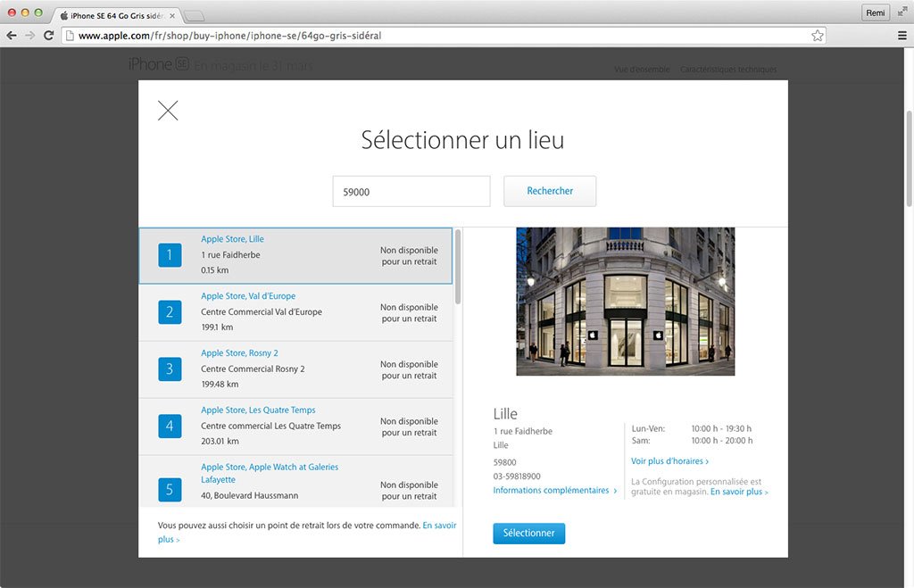Screen dimensions: 914x588
Task: Select the number 3 store badge
Action: [x=170, y=369]
